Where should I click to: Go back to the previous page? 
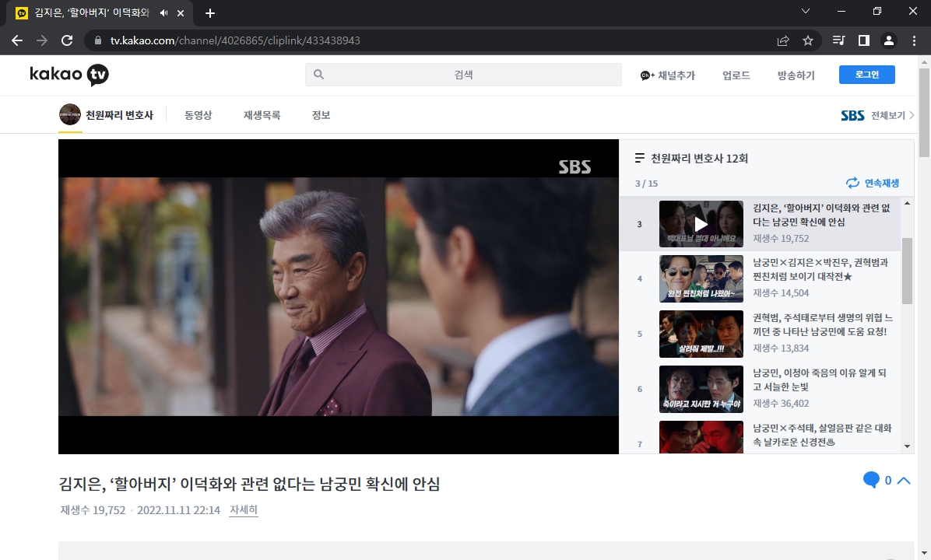tap(17, 40)
